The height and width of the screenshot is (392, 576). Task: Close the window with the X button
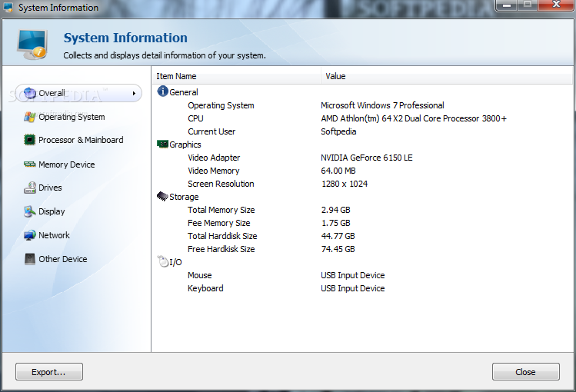556,5
